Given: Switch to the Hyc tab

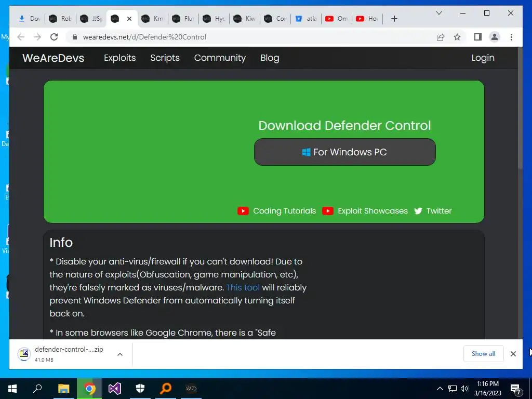Looking at the screenshot, I should [x=214, y=19].
